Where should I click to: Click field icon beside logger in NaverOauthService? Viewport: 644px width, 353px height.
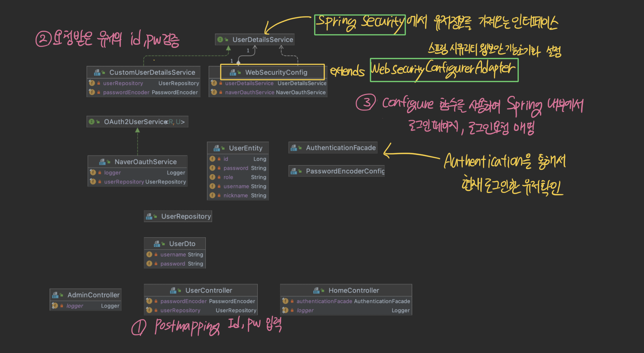(x=93, y=172)
